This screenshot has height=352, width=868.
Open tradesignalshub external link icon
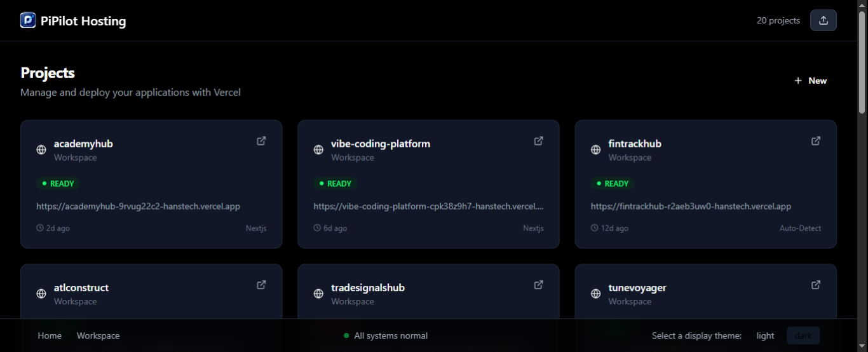(x=539, y=285)
